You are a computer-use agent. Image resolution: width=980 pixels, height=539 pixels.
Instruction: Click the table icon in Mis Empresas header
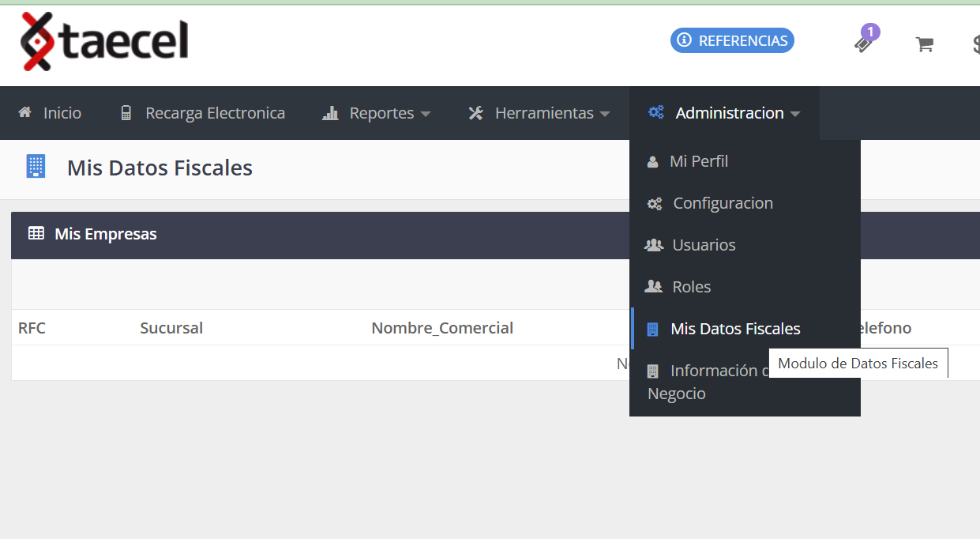(36, 233)
